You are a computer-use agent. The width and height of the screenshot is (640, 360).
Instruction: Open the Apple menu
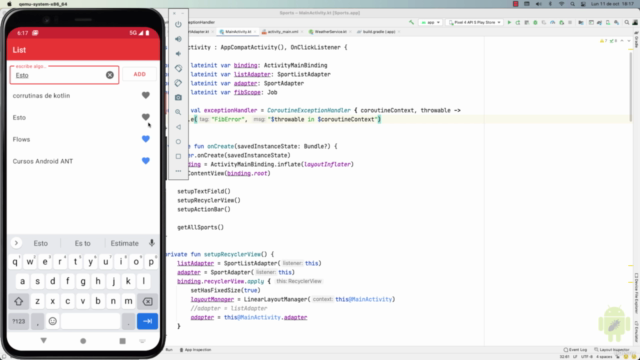coord(9,4)
